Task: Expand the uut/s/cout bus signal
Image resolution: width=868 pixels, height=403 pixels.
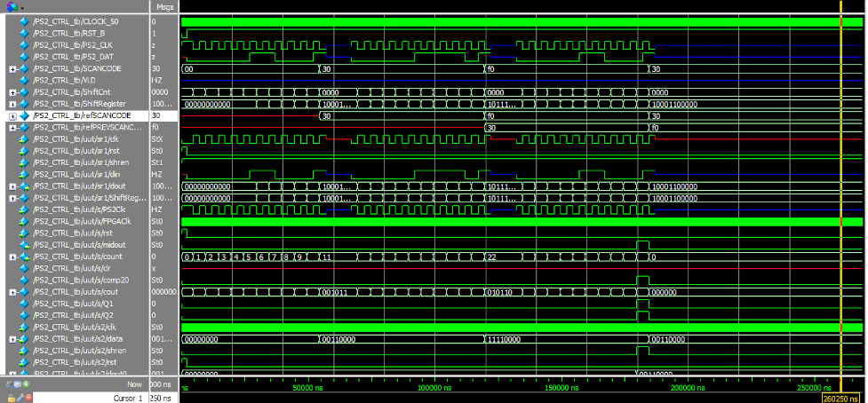Action: (12, 291)
